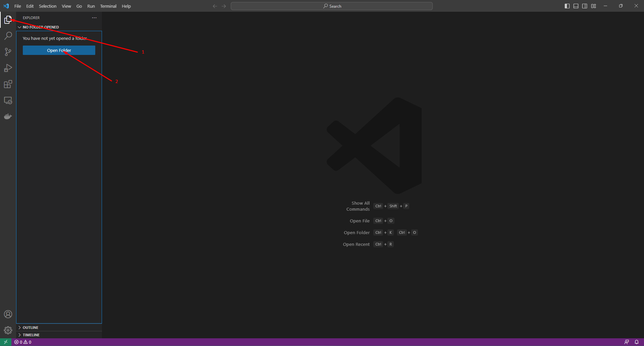Restore down the VS Code window
This screenshot has width=644, height=346.
click(621, 6)
